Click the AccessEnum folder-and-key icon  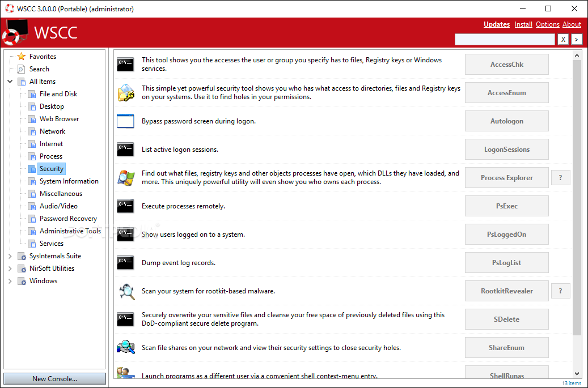[126, 92]
